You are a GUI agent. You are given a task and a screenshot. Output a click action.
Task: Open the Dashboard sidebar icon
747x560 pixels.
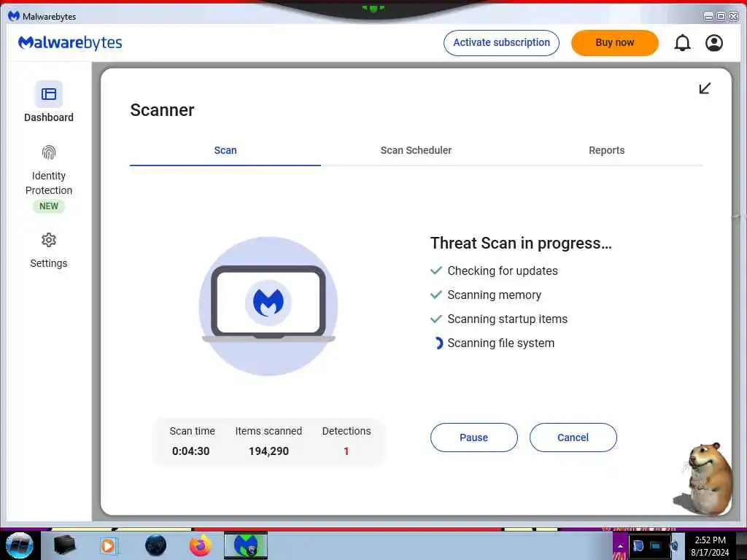[x=49, y=94]
